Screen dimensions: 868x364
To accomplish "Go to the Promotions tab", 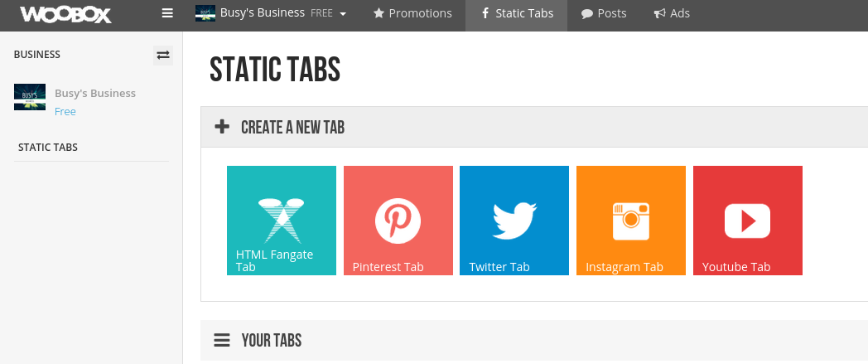I will [x=412, y=13].
